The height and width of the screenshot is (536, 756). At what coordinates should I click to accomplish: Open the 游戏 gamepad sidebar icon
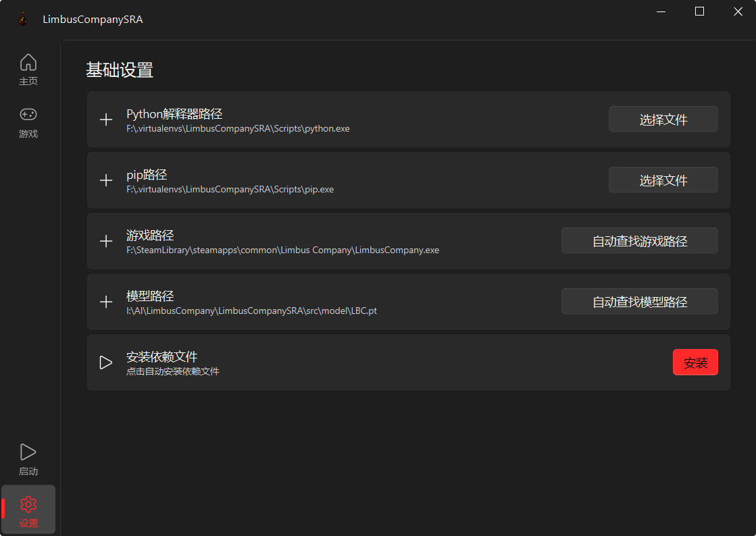28,115
